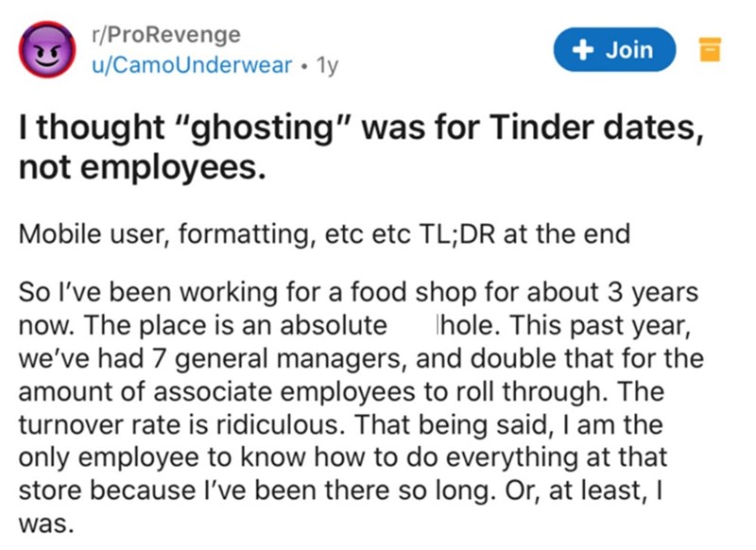Open the post title about ghosting
756x550 pixels.
point(359,130)
